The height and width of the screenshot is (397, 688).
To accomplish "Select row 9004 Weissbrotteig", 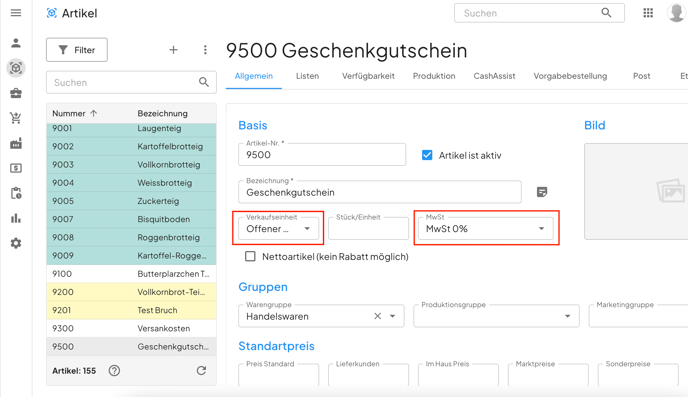I will point(131,182).
